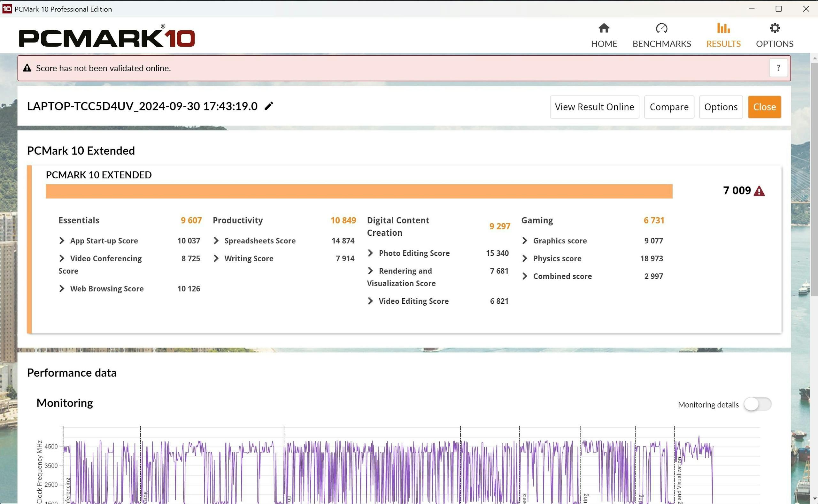Minimize the PCMark 10 window
818x504 pixels.
coord(751,9)
